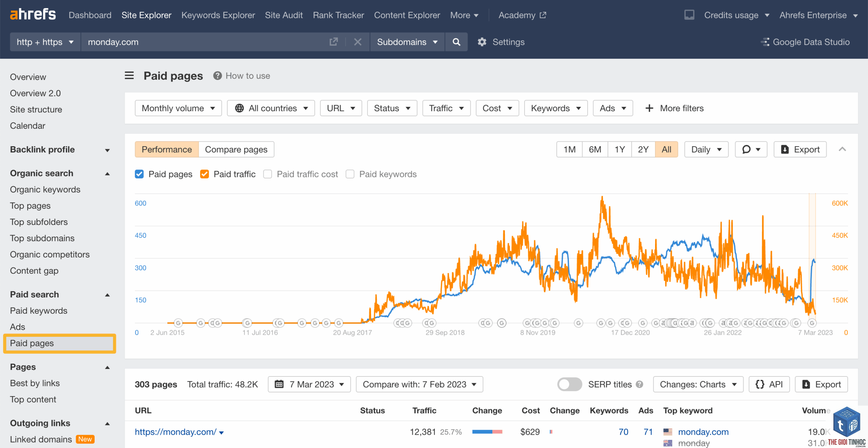Open Ads filter dropdown
868x448 pixels.
613,108
